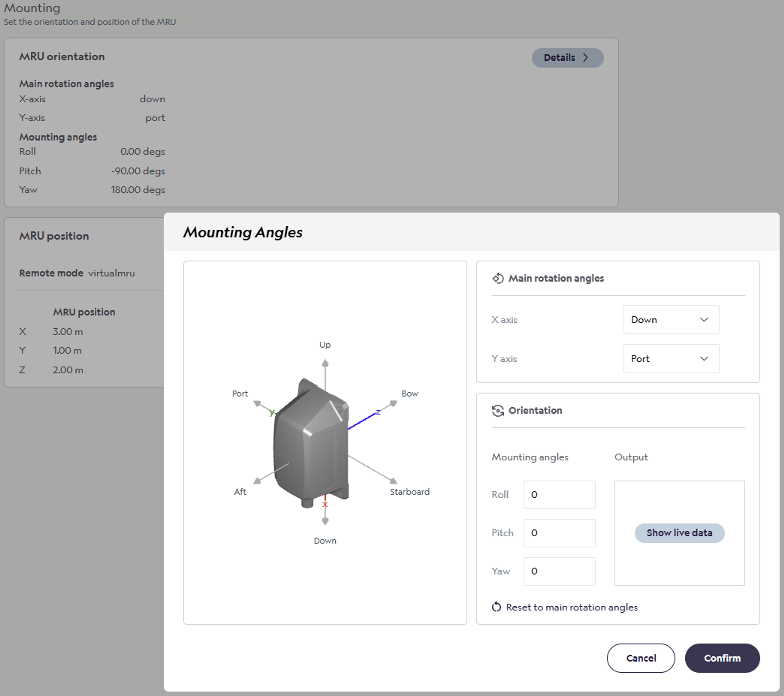This screenshot has height=696, width=784.
Task: Open MRU orientation Details
Action: [567, 58]
